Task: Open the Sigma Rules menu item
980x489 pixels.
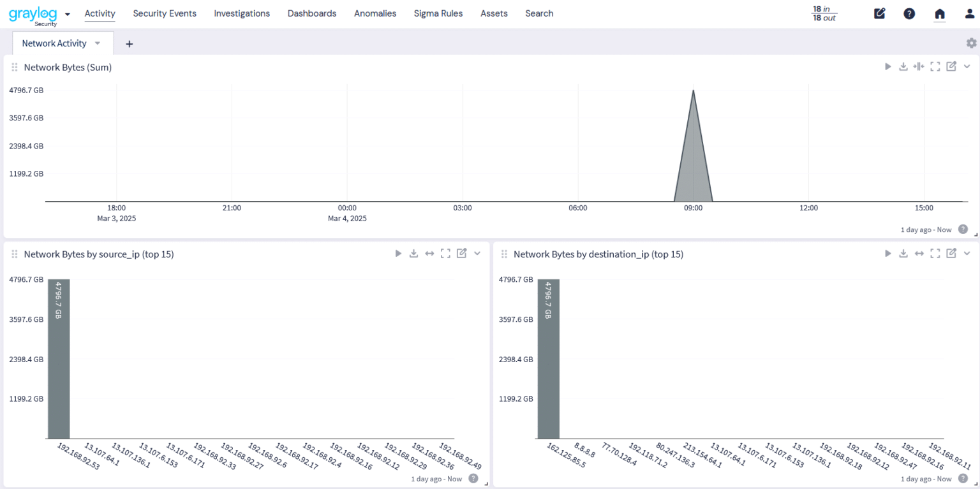Action: 438,13
